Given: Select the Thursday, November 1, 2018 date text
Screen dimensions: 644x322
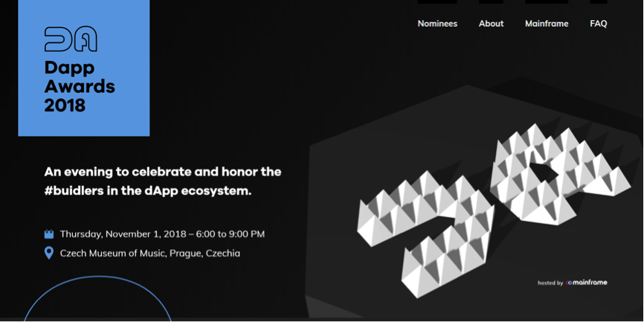Looking at the screenshot, I should (x=163, y=234).
